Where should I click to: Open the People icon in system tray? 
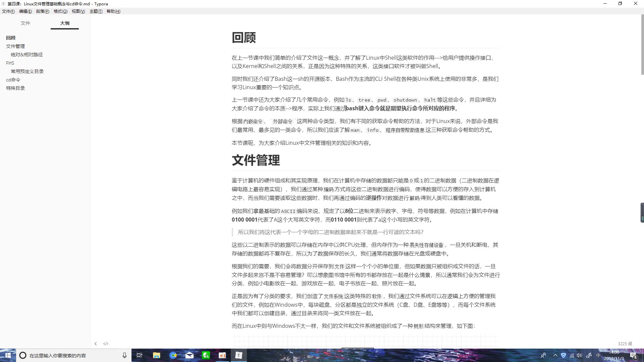coord(543,355)
